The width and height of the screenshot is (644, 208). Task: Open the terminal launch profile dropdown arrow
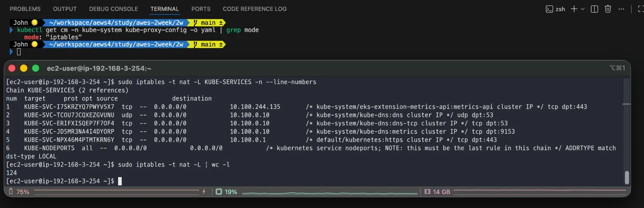(582, 9)
